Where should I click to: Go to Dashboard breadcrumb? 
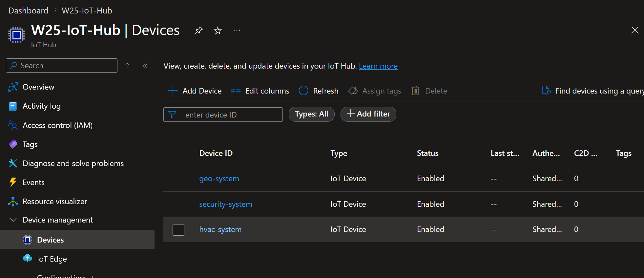pos(29,11)
